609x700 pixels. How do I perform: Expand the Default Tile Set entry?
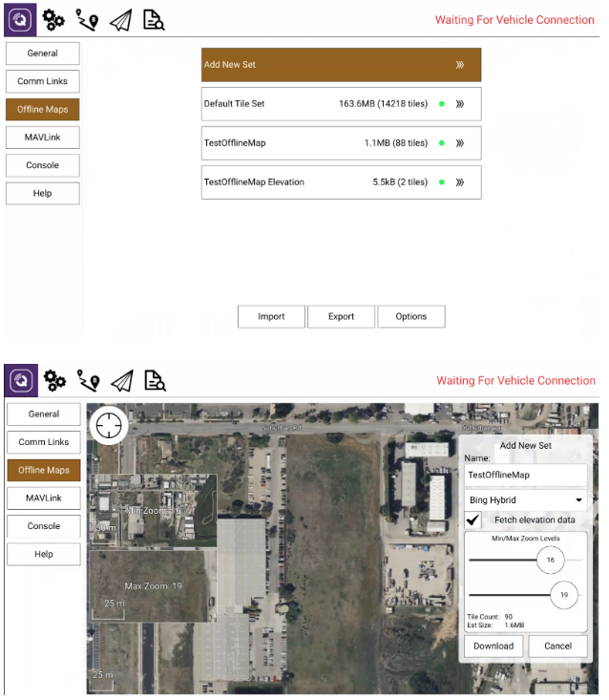pyautogui.click(x=459, y=104)
